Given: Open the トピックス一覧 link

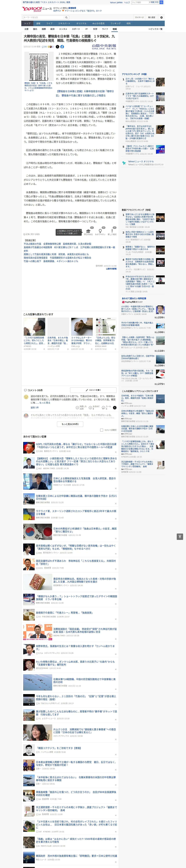Looking at the screenshot, I should tap(155, 29).
